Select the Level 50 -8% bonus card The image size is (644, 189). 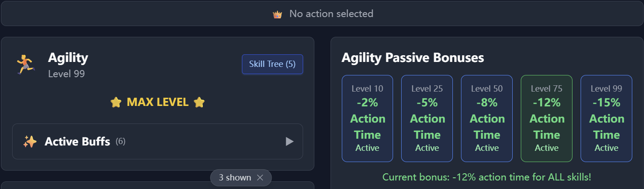coord(487,119)
